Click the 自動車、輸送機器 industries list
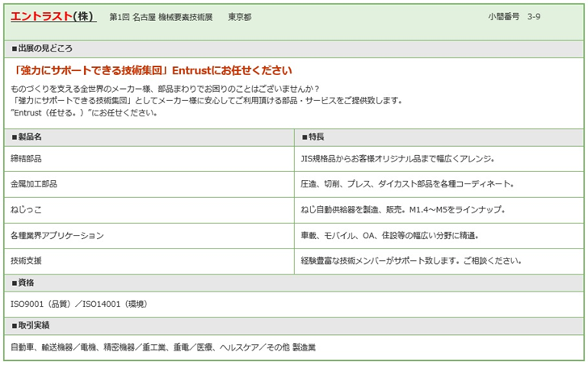This screenshot has height=365, width=588. [x=163, y=347]
